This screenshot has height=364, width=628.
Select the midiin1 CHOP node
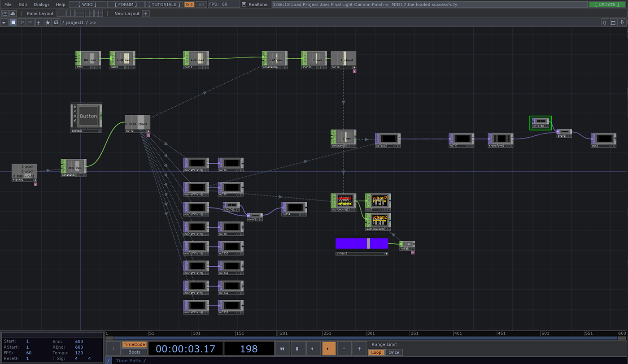point(24,173)
